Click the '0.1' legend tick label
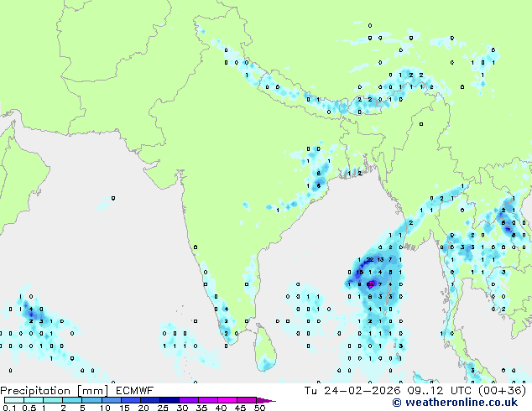This screenshot has width=532, height=411. (9, 408)
